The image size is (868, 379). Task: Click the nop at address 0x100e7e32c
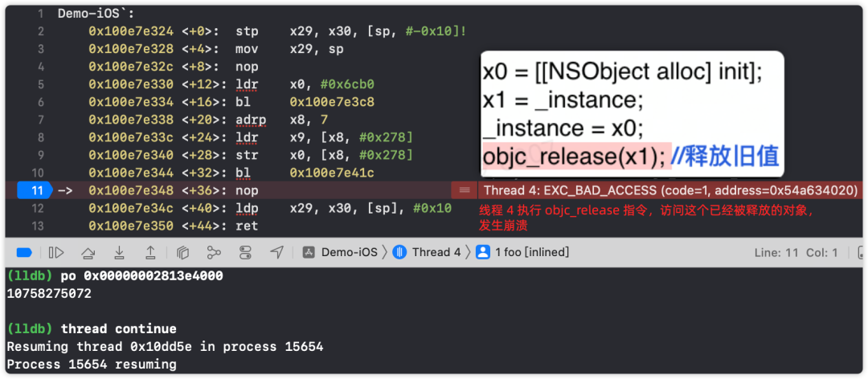pos(247,67)
